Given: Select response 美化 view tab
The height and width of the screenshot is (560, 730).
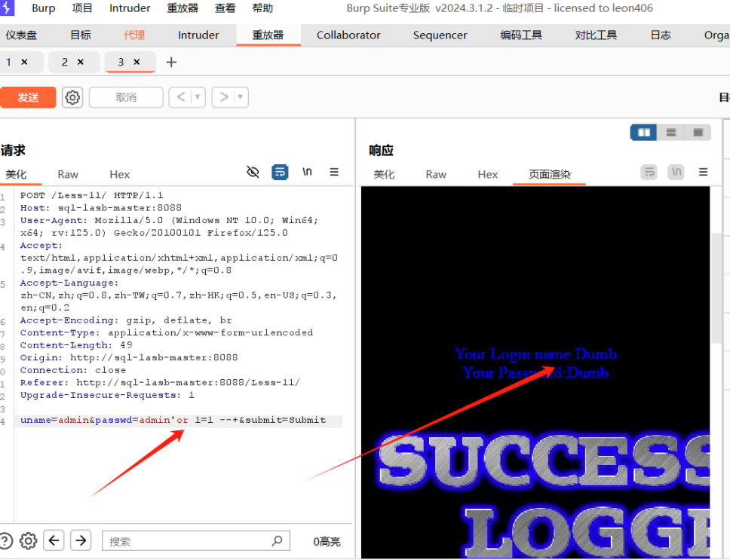Looking at the screenshot, I should coord(384,174).
